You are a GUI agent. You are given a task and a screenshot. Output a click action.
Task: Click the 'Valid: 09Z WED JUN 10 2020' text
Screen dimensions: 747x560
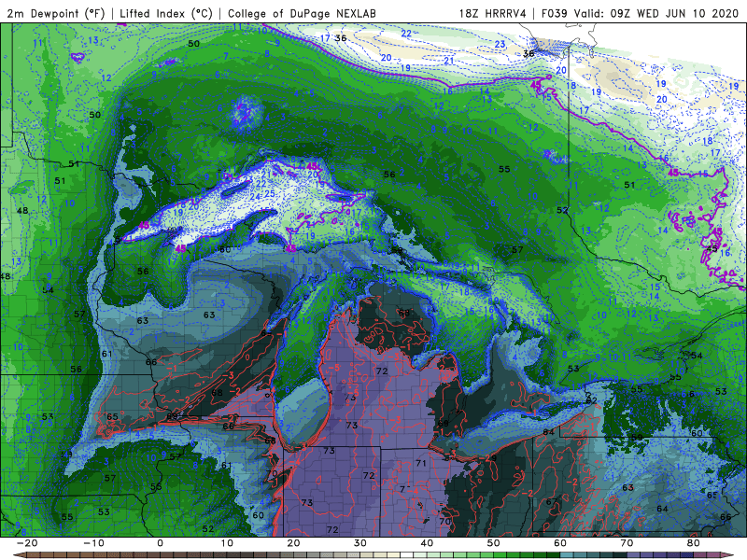click(656, 14)
